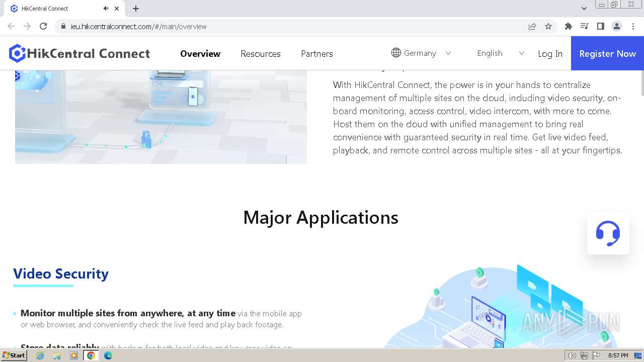The image size is (644, 362).
Task: Click the globe icon beside Germany
Action: (396, 53)
